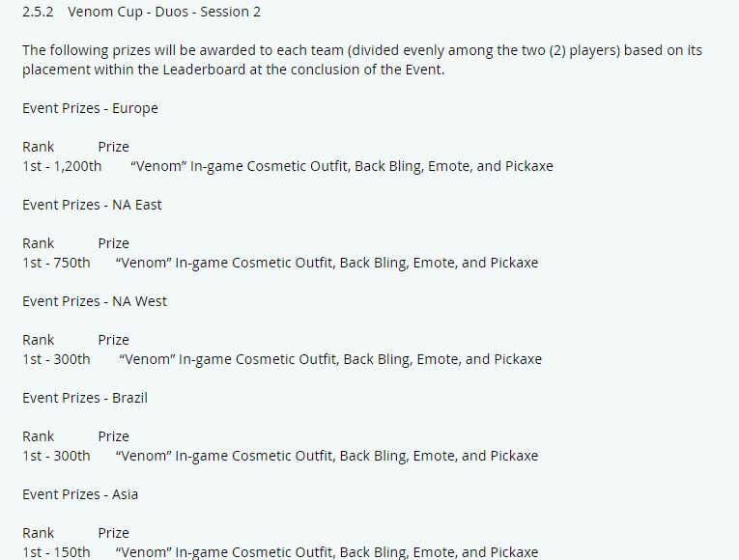Click the NA East Venom prize description
Viewport: 739px width, 560px height.
coord(327,263)
